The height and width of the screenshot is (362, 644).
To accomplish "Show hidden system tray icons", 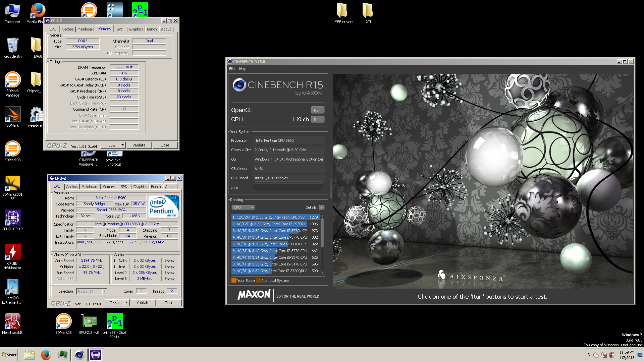I will [x=589, y=355].
